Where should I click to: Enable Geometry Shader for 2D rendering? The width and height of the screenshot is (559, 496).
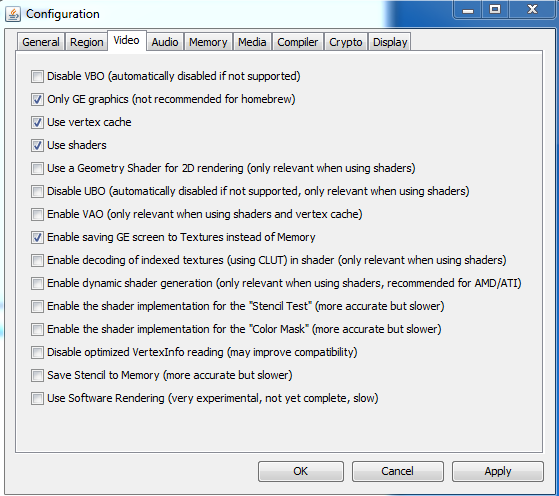pos(37,168)
